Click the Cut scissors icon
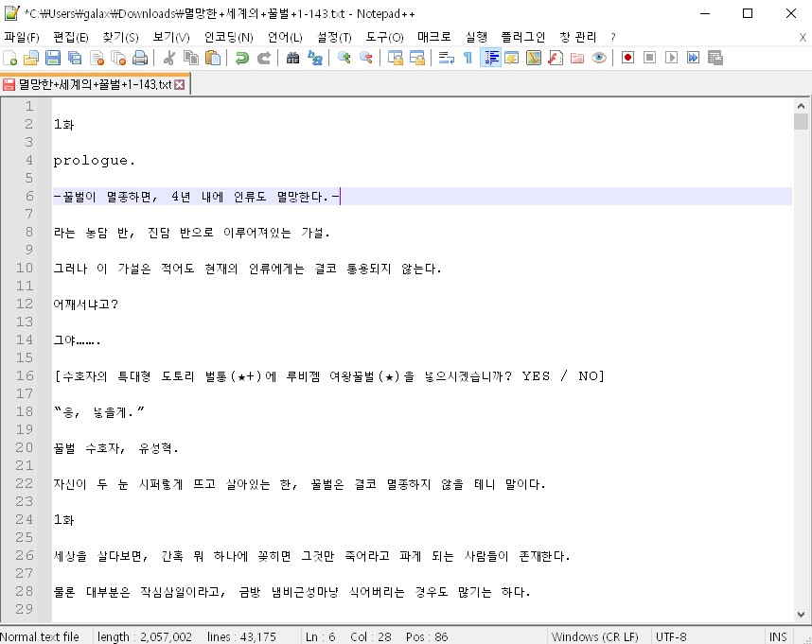812x644 pixels. pyautogui.click(x=168, y=58)
